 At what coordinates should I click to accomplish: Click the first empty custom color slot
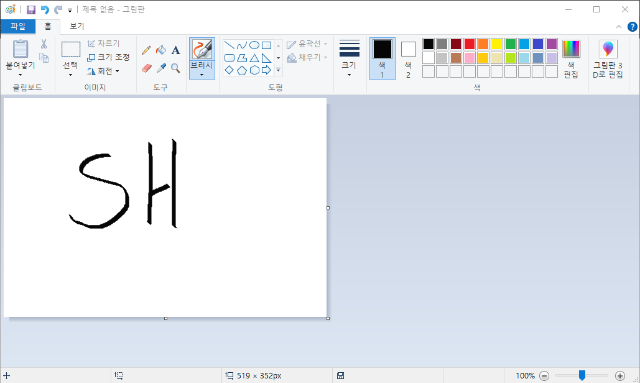click(x=428, y=71)
